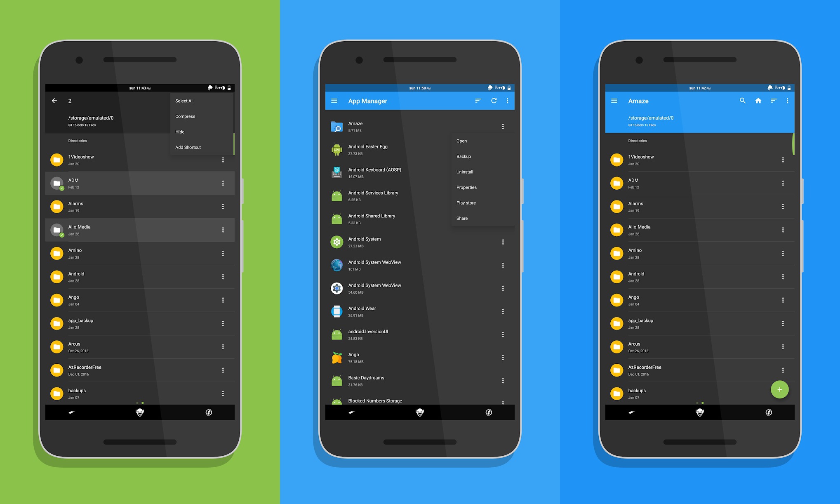Screen dimensions: 840x504
Task: Expand the three-dot menu for Android System
Action: point(504,243)
